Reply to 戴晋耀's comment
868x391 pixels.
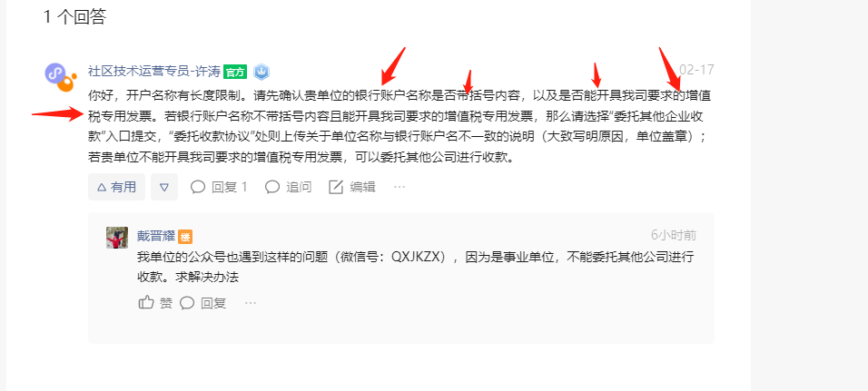(x=203, y=302)
